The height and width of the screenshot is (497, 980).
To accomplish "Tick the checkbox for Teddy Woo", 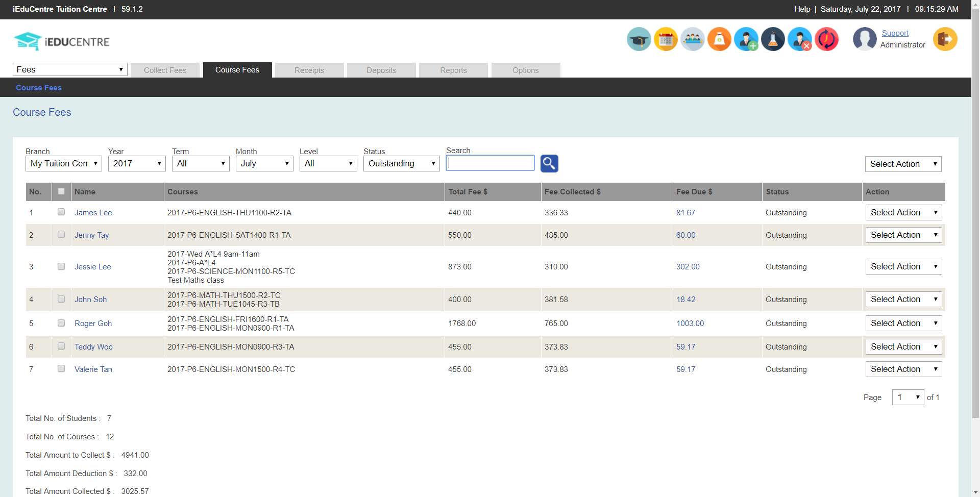I will pos(61,346).
